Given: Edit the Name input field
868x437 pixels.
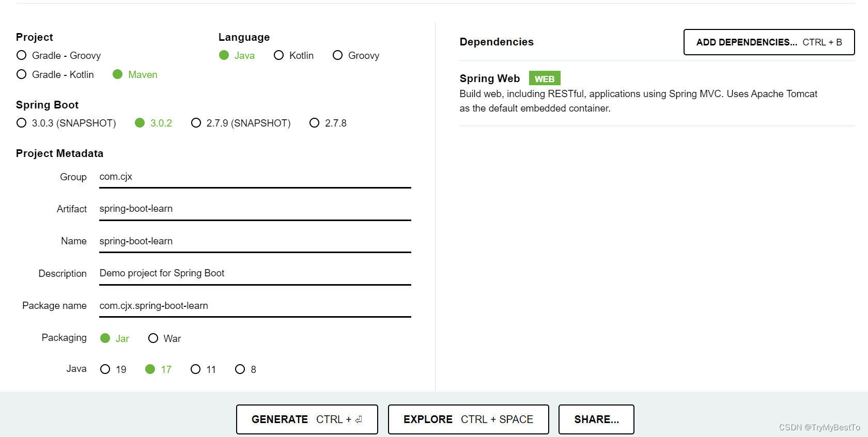Looking at the screenshot, I should tap(255, 242).
